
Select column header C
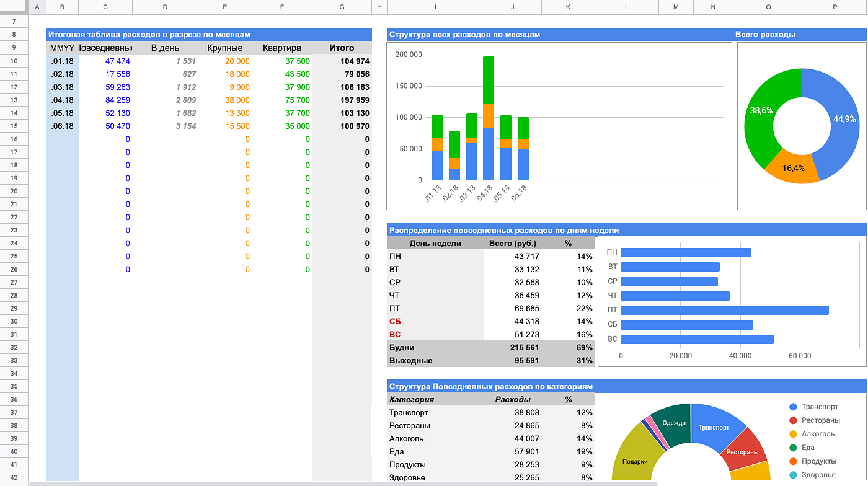tap(105, 7)
